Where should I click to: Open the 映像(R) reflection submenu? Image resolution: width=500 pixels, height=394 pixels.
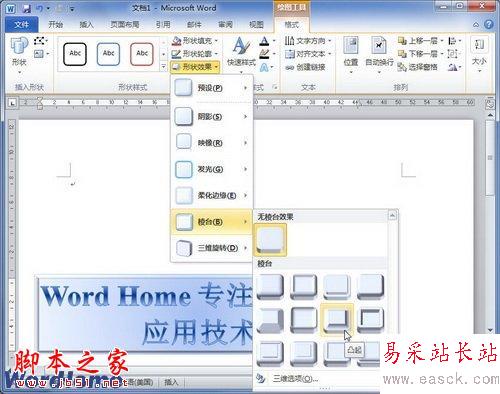tap(212, 143)
